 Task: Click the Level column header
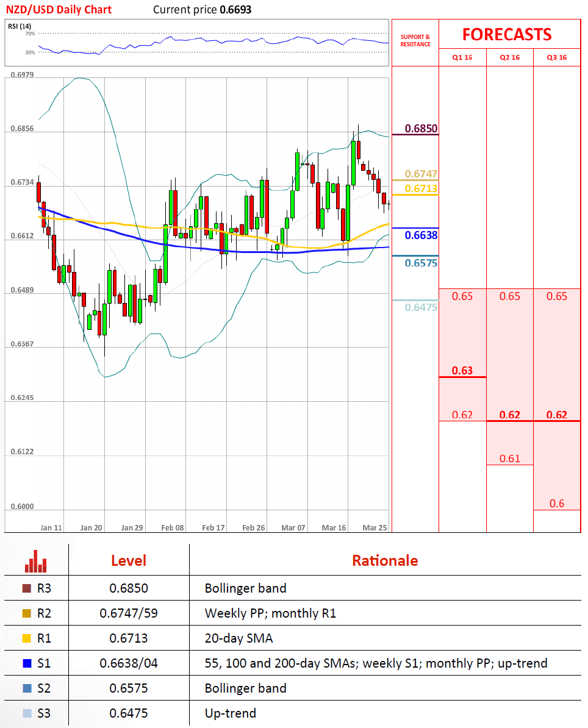pyautogui.click(x=129, y=560)
